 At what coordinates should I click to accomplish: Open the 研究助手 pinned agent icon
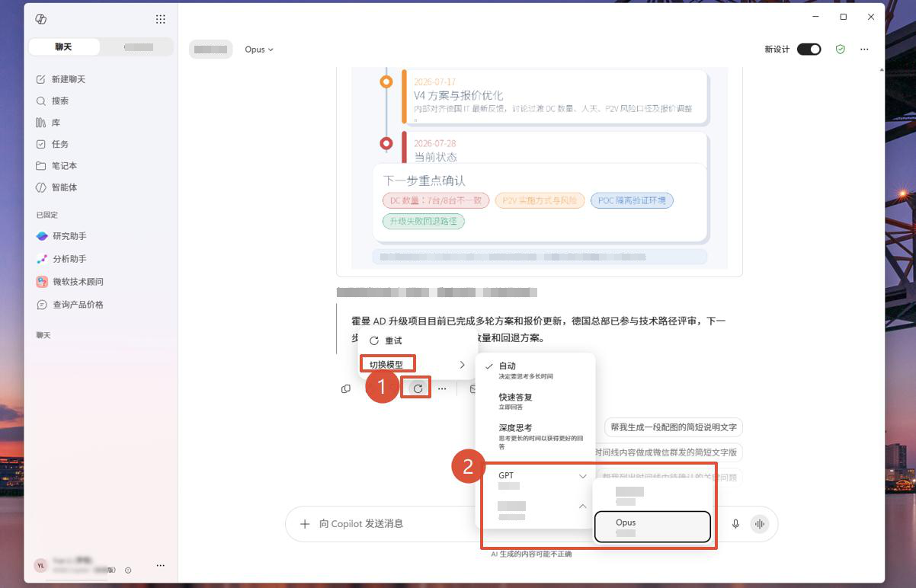42,236
